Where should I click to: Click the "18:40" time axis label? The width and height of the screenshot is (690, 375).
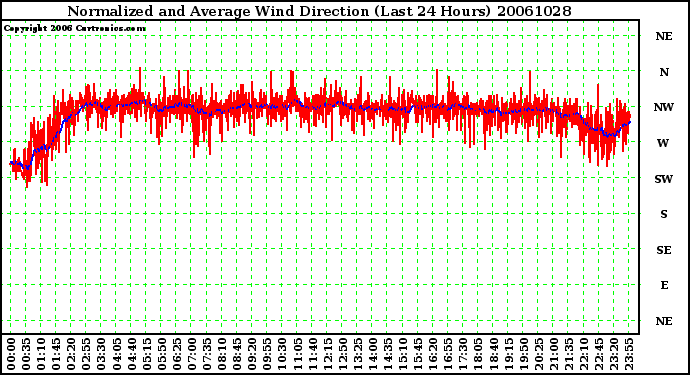tap(493, 354)
